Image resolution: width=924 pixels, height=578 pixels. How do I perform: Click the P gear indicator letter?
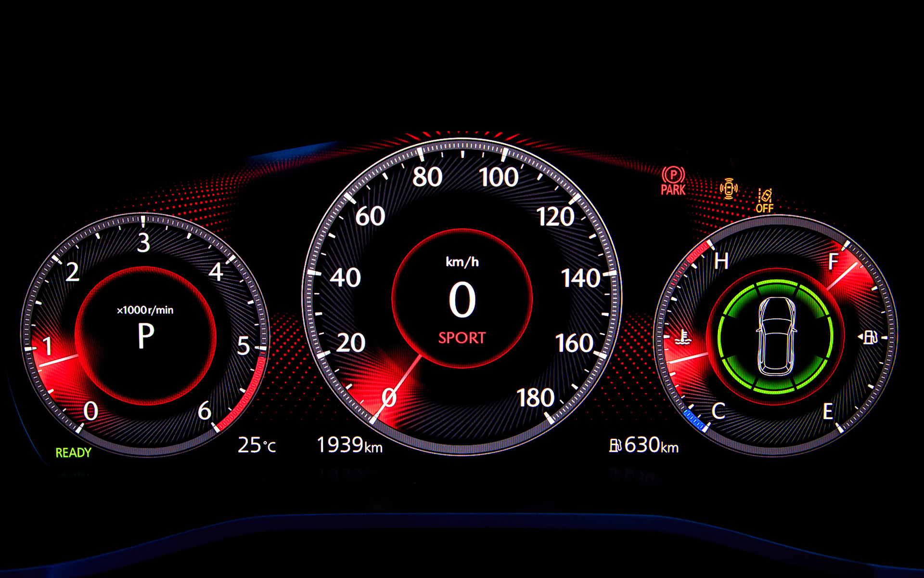(145, 336)
